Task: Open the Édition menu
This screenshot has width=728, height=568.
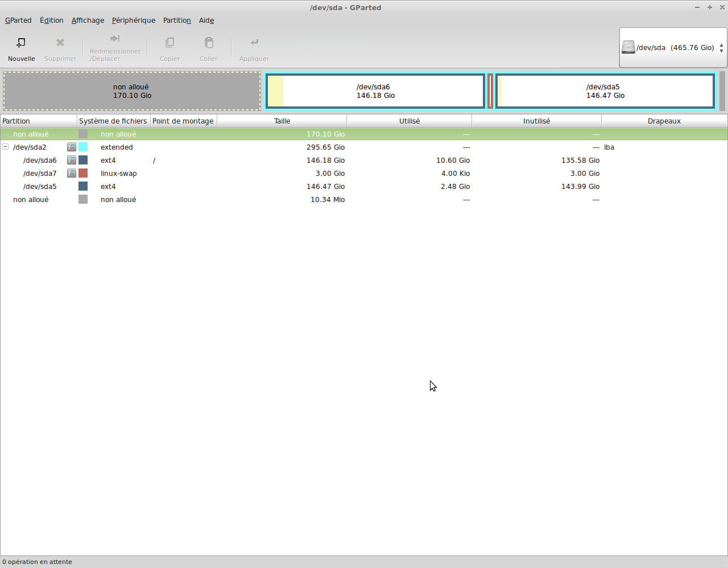Action: (x=52, y=20)
